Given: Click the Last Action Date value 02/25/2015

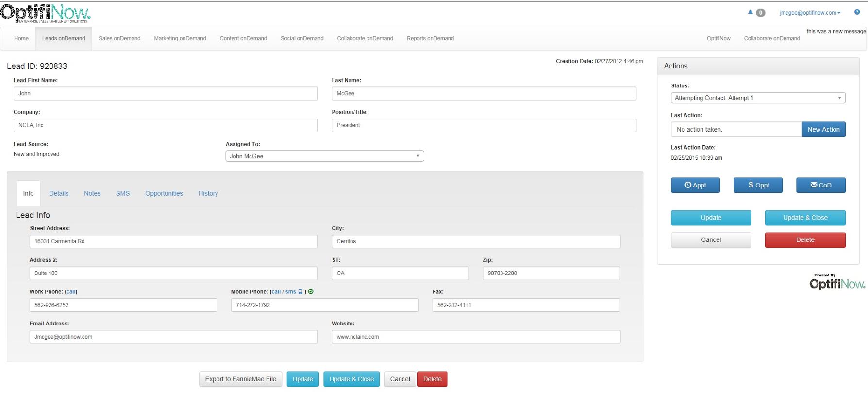Looking at the screenshot, I should coord(696,158).
